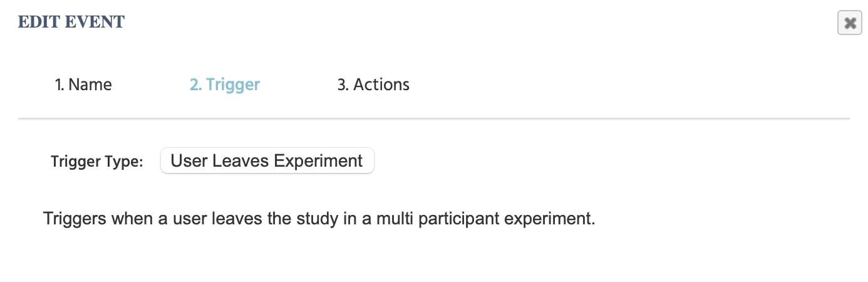
Task: Click the X icon in dialog corner
Action: click(x=849, y=23)
